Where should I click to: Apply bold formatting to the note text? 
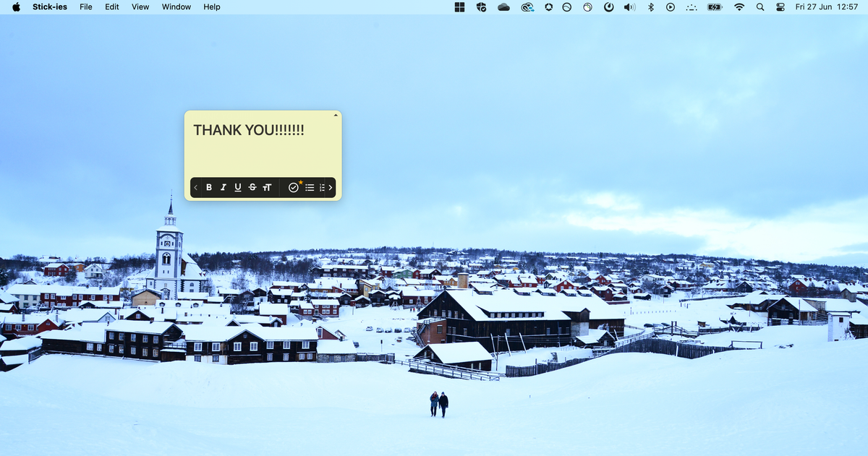point(209,187)
